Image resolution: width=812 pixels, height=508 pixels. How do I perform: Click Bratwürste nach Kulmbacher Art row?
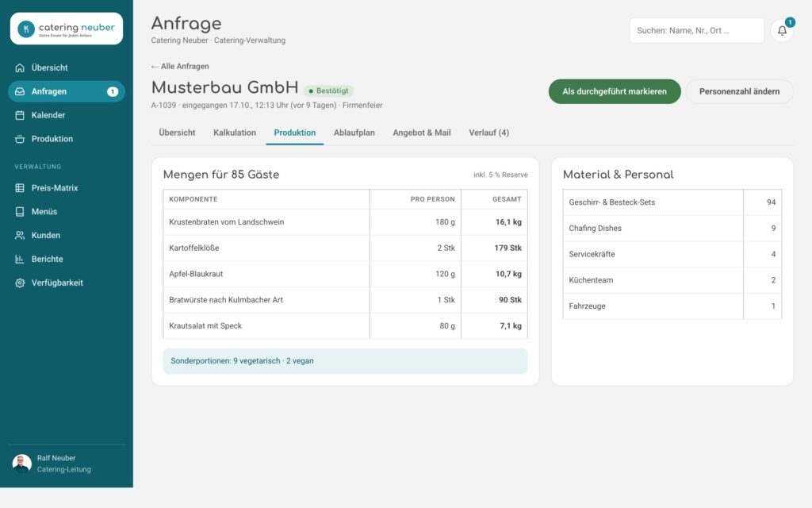pos(346,300)
